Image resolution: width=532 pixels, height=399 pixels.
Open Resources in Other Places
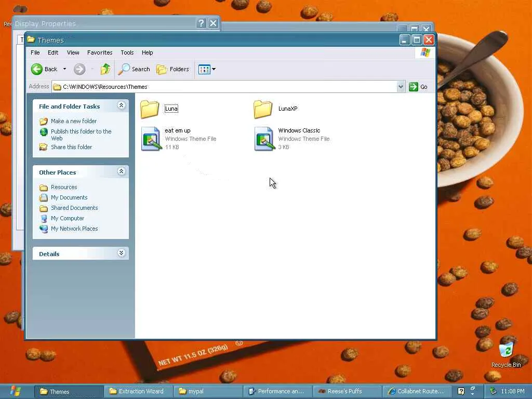64,187
